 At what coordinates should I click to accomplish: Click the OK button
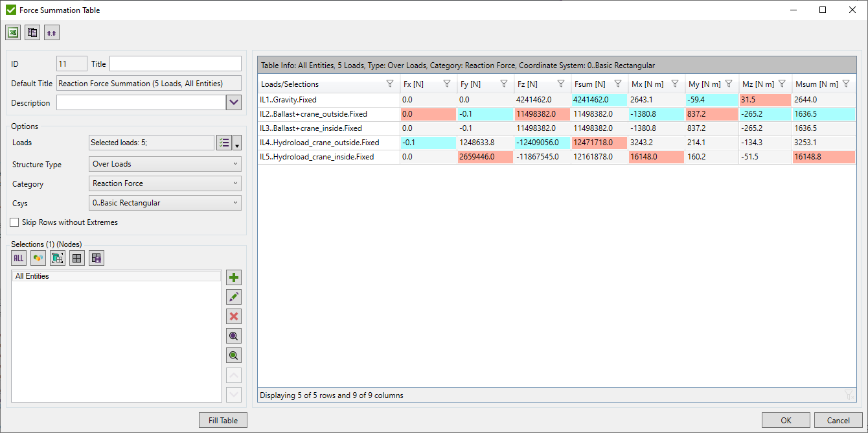[786, 421]
